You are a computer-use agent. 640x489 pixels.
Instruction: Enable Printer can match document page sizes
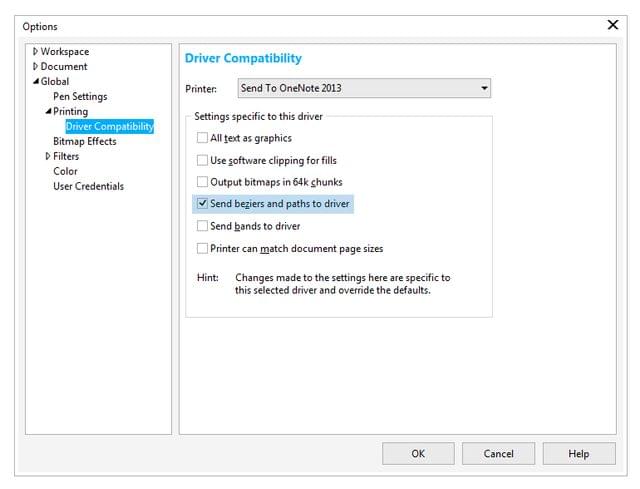tap(203, 248)
